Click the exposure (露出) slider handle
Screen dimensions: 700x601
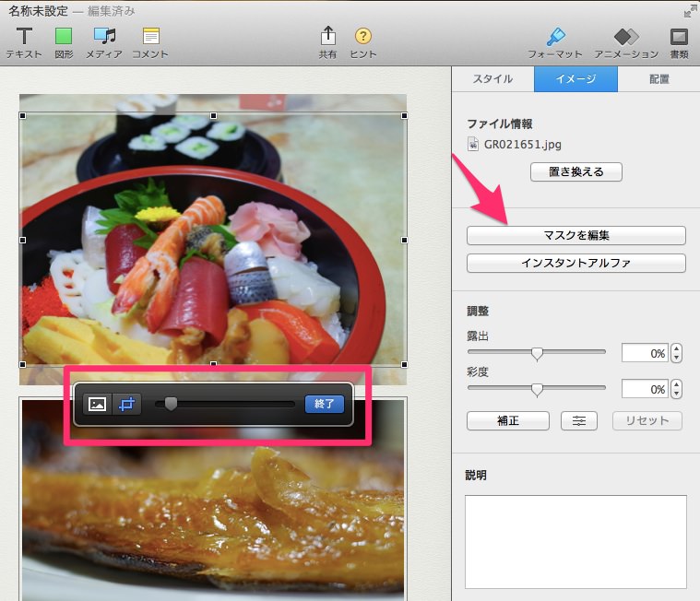point(537,353)
